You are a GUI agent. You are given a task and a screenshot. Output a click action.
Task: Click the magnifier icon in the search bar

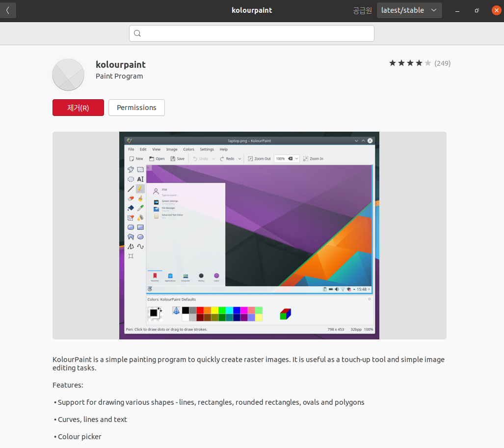137,33
